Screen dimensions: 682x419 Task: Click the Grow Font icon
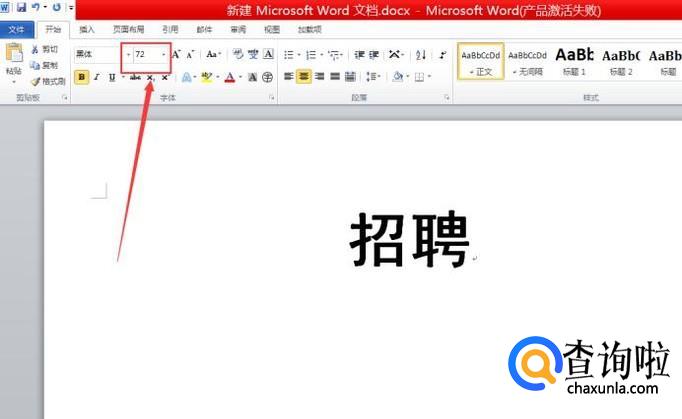pyautogui.click(x=176, y=54)
